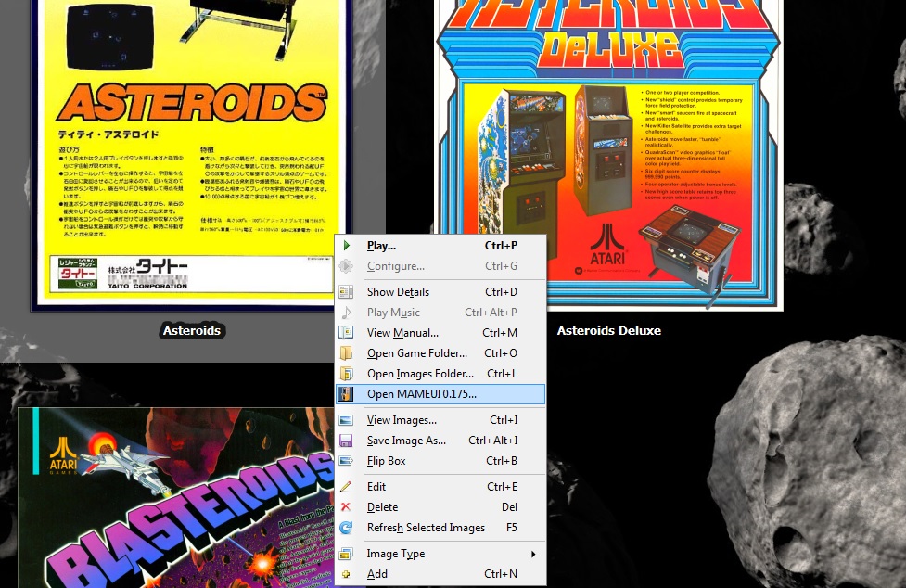Click the View Images picture icon

tap(346, 420)
